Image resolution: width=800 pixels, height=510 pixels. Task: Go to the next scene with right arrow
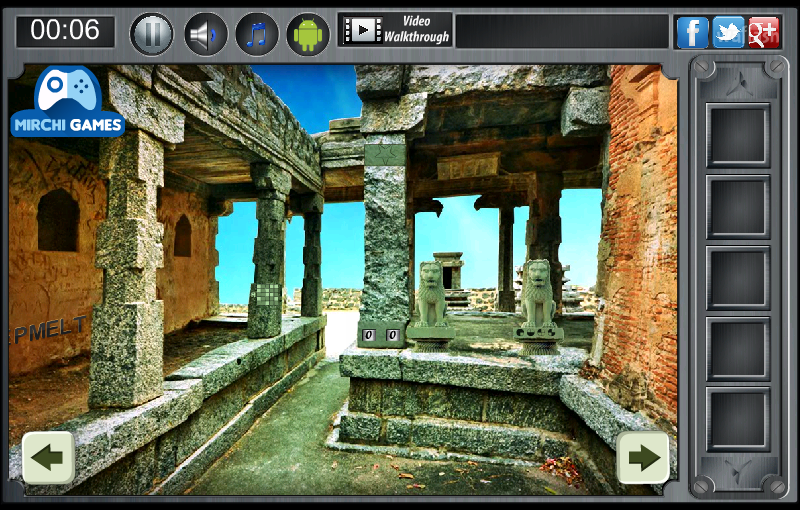tap(643, 457)
